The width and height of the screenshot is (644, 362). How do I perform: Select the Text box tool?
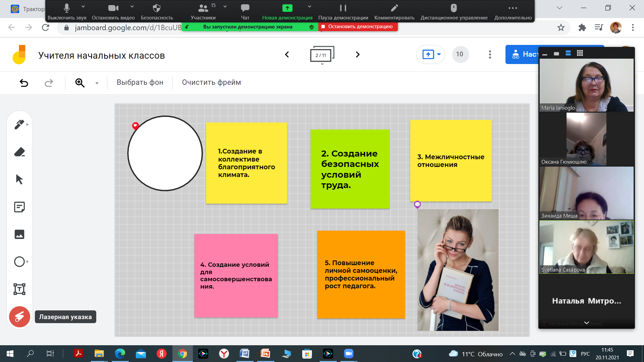click(19, 289)
